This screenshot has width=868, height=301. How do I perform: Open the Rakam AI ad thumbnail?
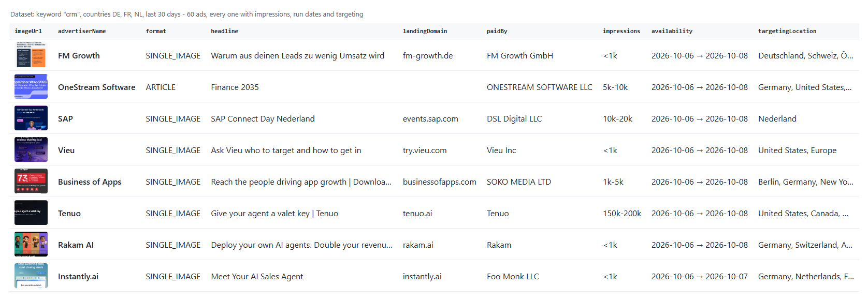(31, 244)
